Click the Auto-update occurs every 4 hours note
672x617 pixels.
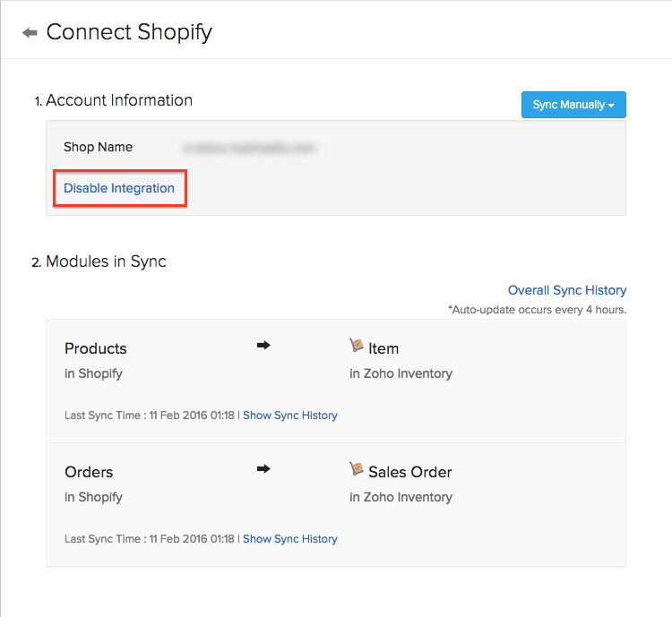538,309
